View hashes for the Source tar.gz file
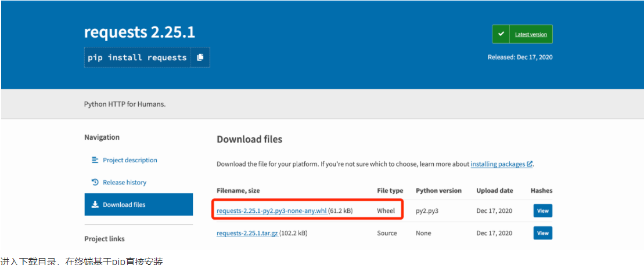This screenshot has width=644, height=265. pyautogui.click(x=542, y=233)
